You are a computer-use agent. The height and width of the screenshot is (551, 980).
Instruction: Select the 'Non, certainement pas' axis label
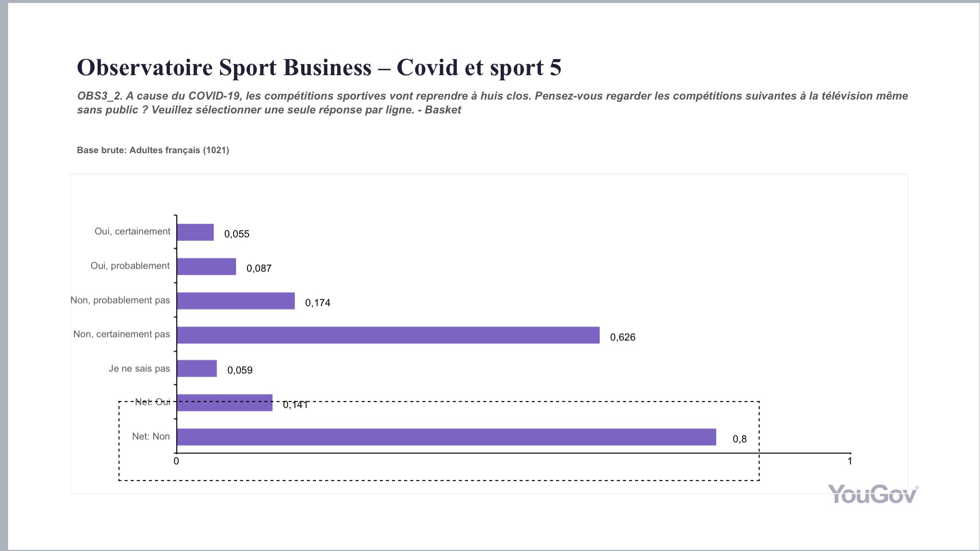(x=122, y=334)
